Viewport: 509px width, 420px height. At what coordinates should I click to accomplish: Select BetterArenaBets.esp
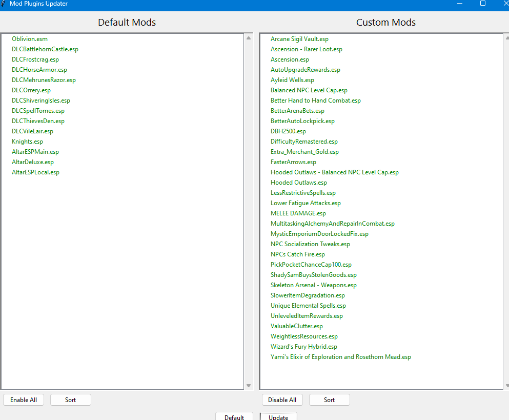click(x=297, y=111)
